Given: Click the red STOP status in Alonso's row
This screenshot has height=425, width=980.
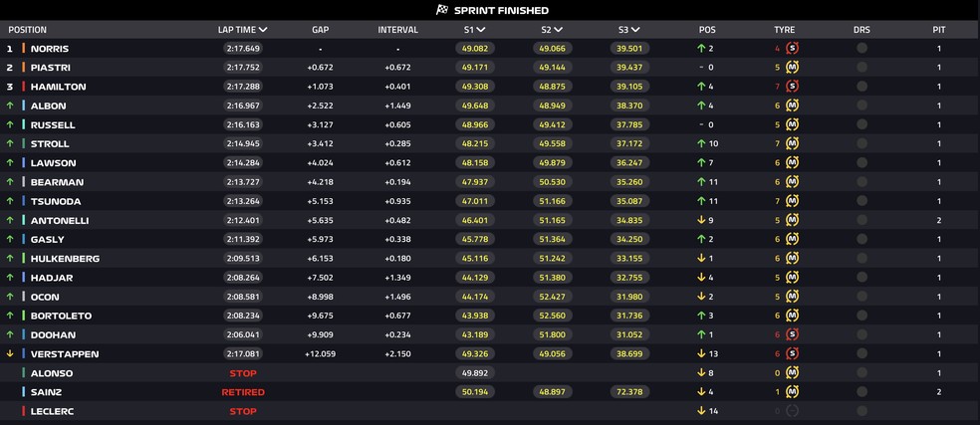Looking at the screenshot, I should (x=243, y=373).
